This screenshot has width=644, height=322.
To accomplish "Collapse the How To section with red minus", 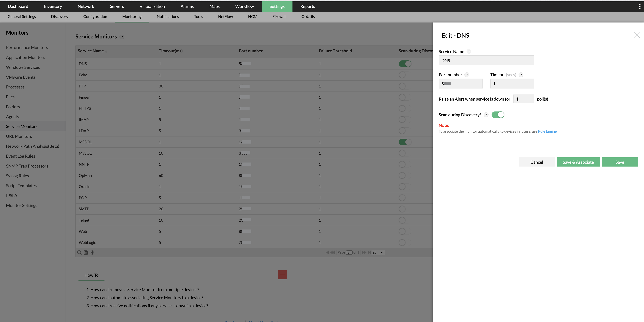I will (282, 275).
